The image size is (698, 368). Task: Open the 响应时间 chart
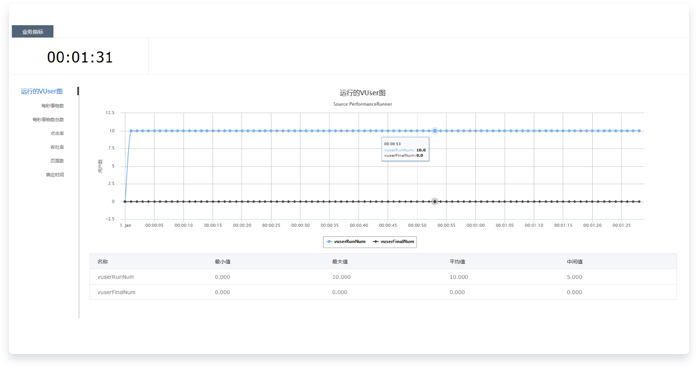(x=55, y=175)
